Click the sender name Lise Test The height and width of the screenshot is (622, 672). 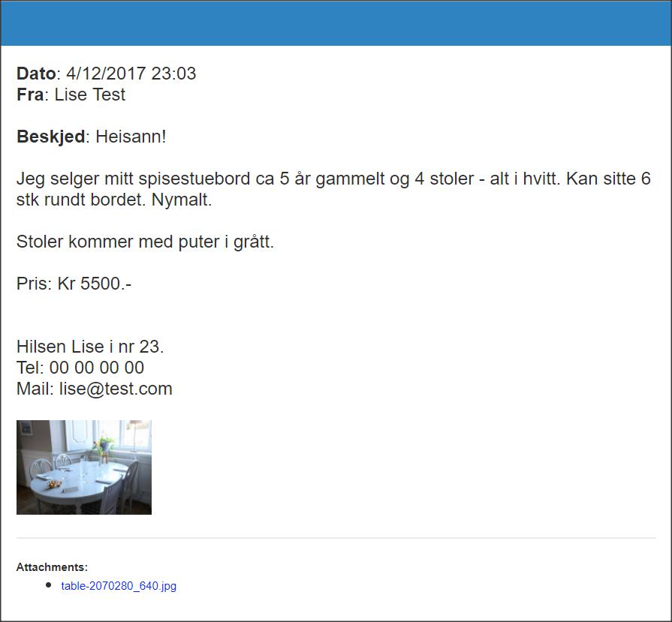click(x=90, y=95)
